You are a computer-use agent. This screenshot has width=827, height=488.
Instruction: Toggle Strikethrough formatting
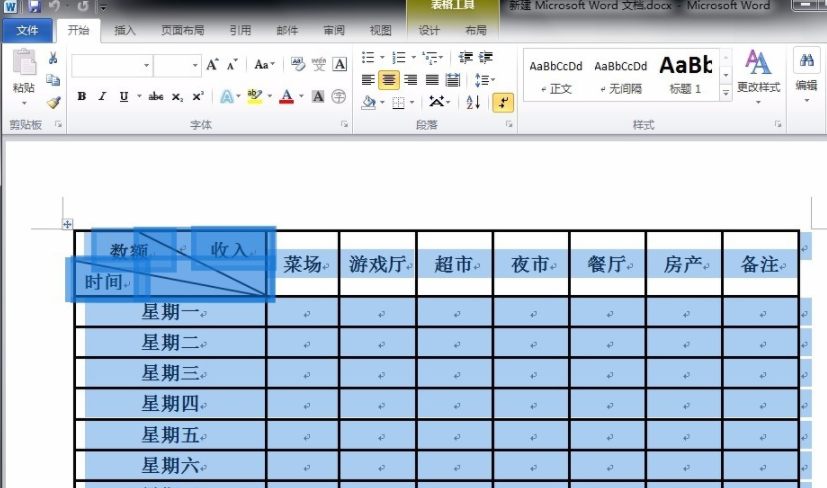coord(156,96)
